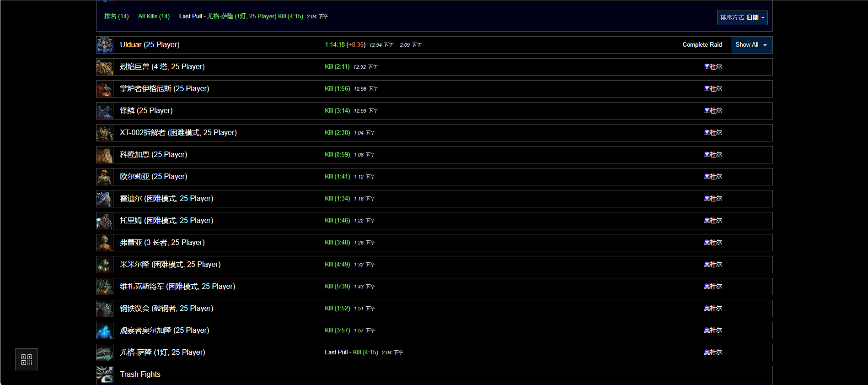Click 奥杜尔 zone in 尤格-萨隆 row
The width and height of the screenshot is (868, 385).
pyautogui.click(x=713, y=352)
